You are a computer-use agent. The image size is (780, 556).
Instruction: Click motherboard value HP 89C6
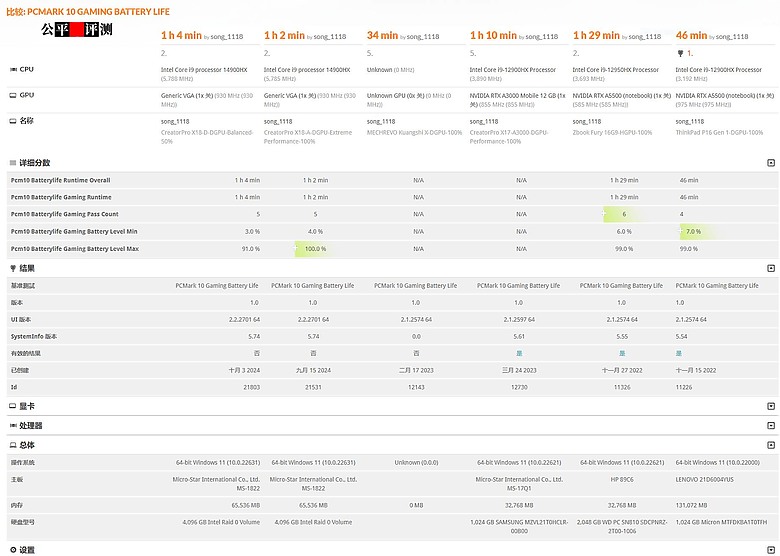pyautogui.click(x=622, y=479)
